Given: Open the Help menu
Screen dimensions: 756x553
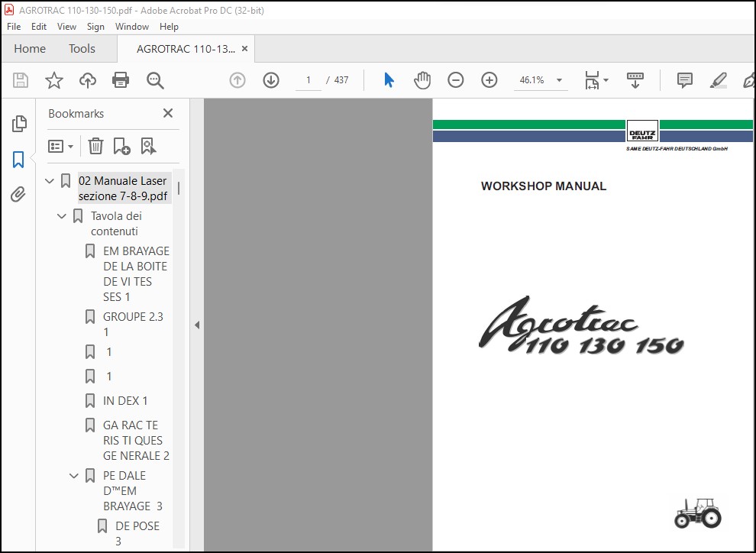Looking at the screenshot, I should [169, 27].
